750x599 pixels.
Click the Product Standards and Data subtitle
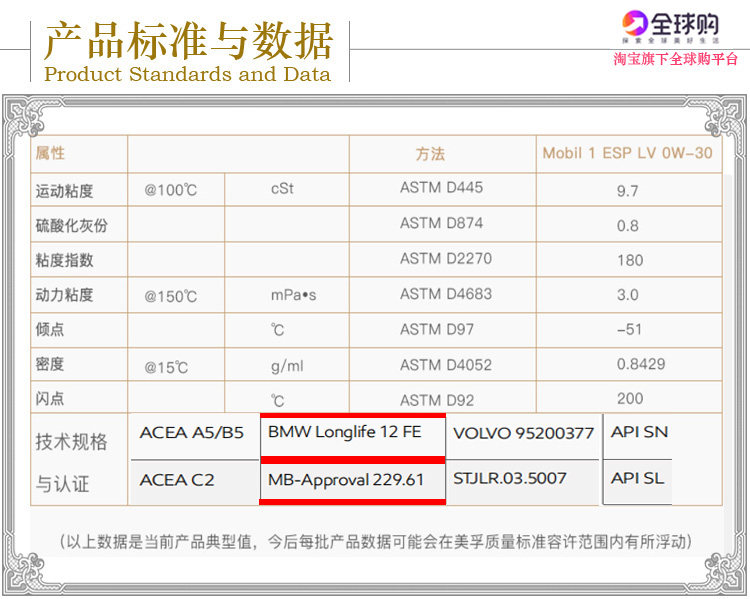(188, 75)
